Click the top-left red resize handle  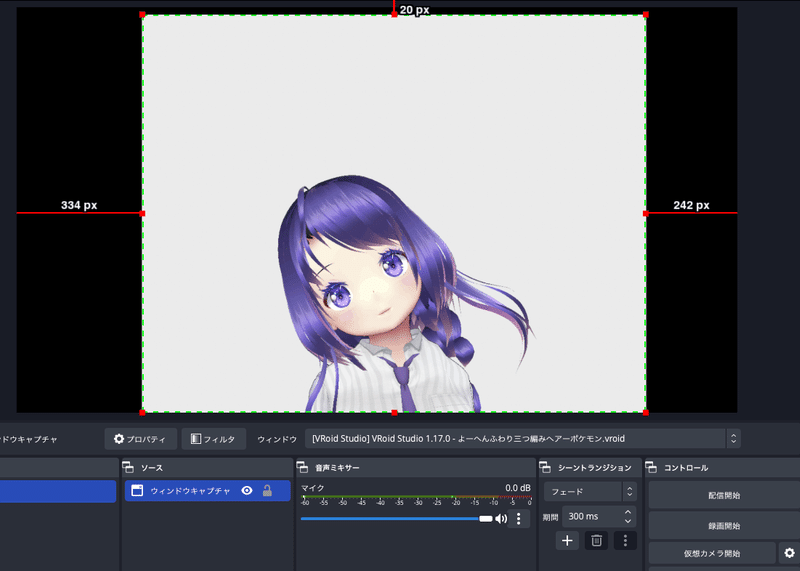(x=142, y=15)
